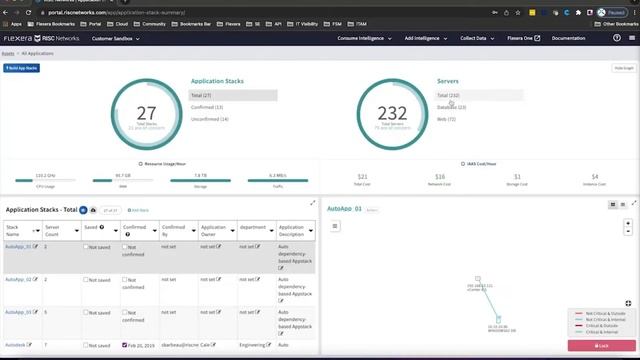640x360 pixels.
Task: Open the Server Count column filter arrow
Action: tap(76, 231)
